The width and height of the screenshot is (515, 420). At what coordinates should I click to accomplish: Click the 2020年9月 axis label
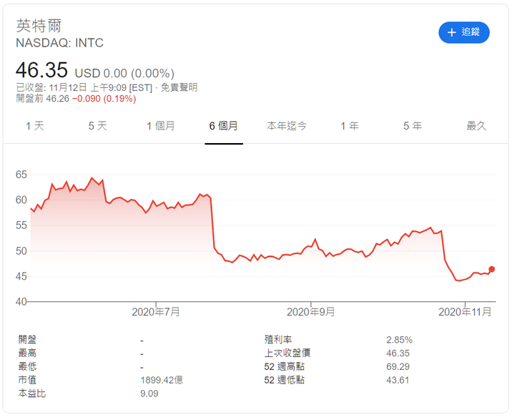point(310,312)
